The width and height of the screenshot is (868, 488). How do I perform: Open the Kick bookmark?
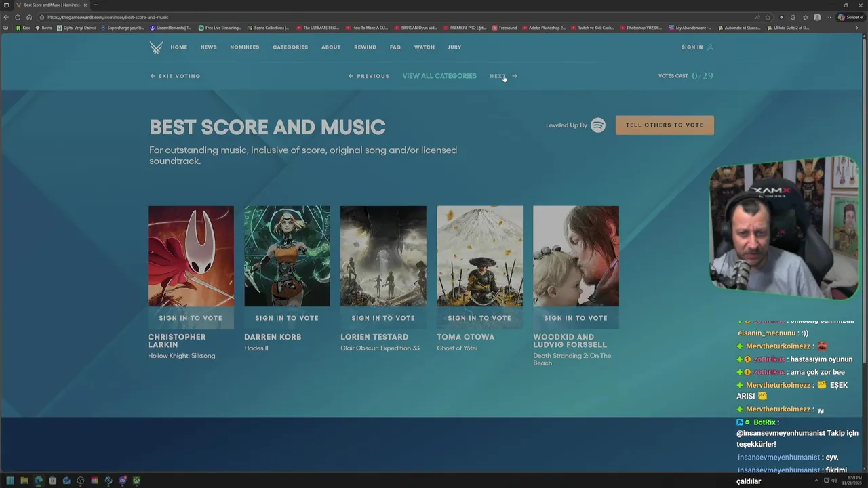tap(23, 28)
